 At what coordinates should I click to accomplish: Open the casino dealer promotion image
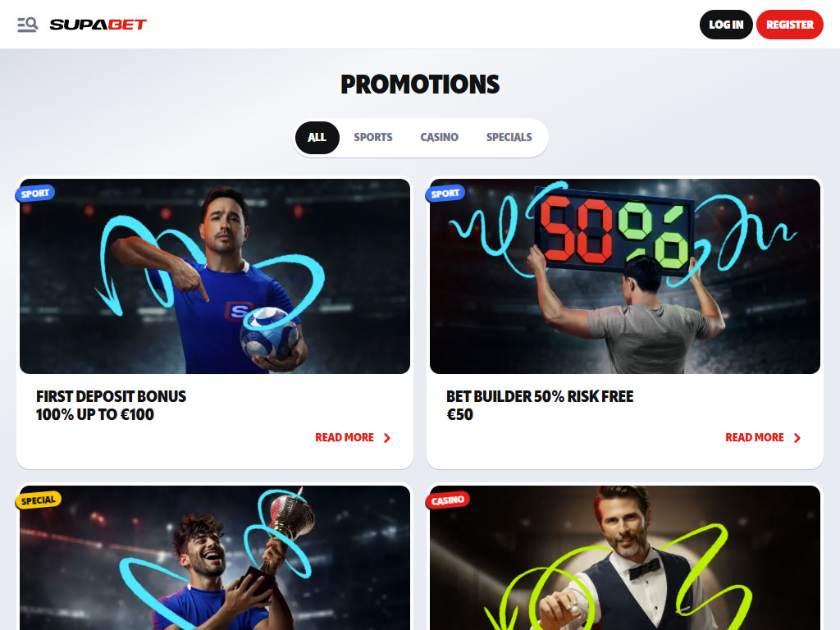(624, 558)
